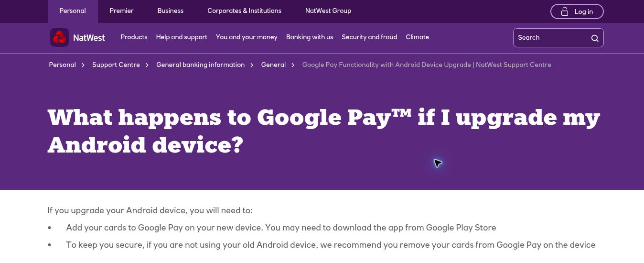This screenshot has width=644, height=263.
Task: Open the Corporates & Institutions tab
Action: point(244,11)
